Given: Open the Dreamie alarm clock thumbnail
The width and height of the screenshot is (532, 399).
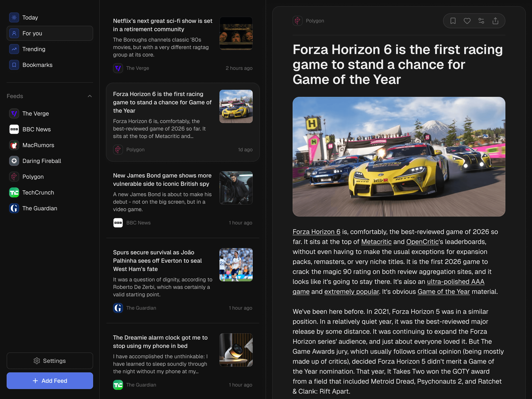Looking at the screenshot, I should tap(236, 350).
